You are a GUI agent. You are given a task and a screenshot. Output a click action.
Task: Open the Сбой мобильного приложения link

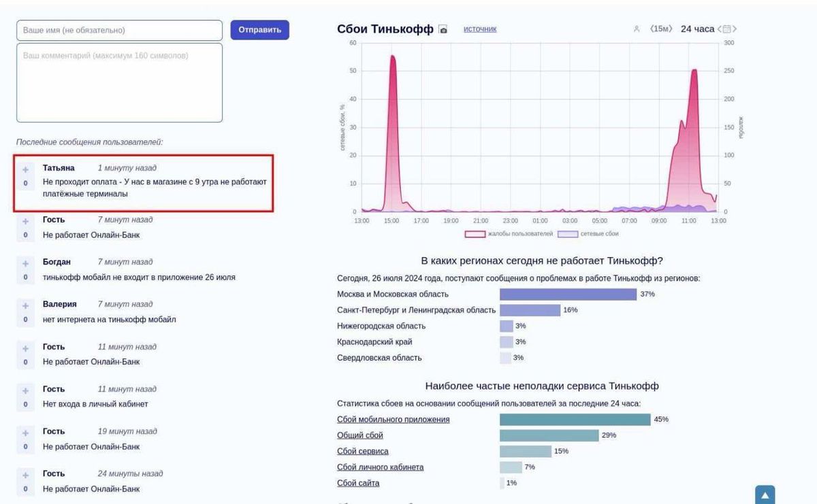click(x=393, y=420)
